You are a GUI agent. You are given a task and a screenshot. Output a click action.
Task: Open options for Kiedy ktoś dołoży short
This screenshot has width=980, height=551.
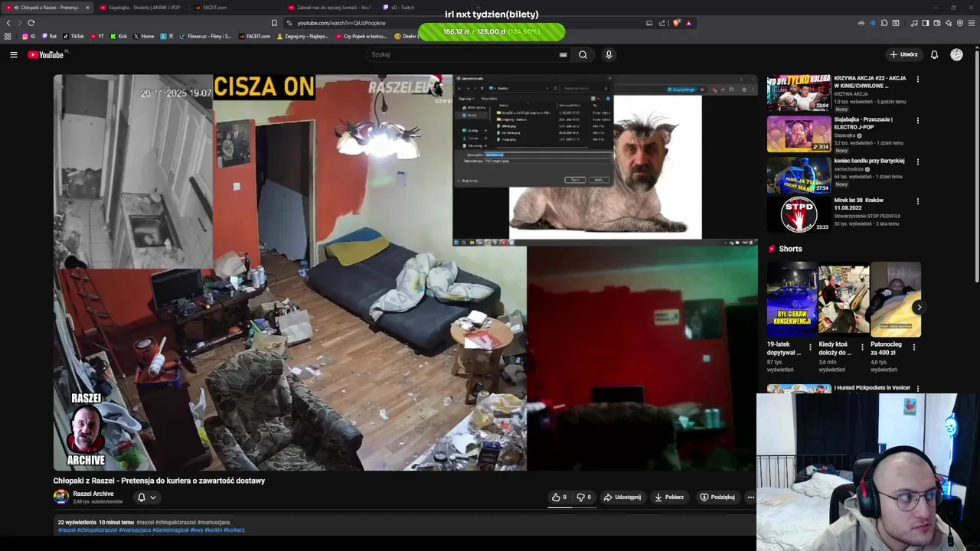[x=862, y=347]
